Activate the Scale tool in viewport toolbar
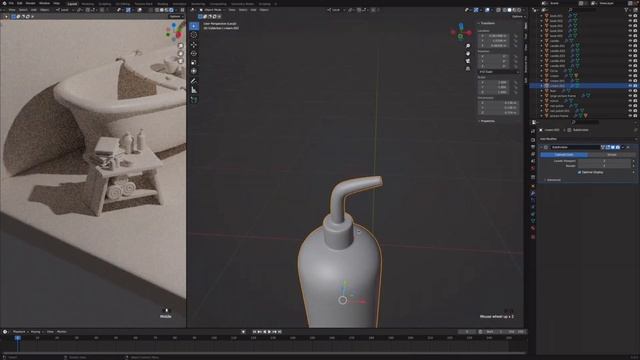 pos(194,62)
